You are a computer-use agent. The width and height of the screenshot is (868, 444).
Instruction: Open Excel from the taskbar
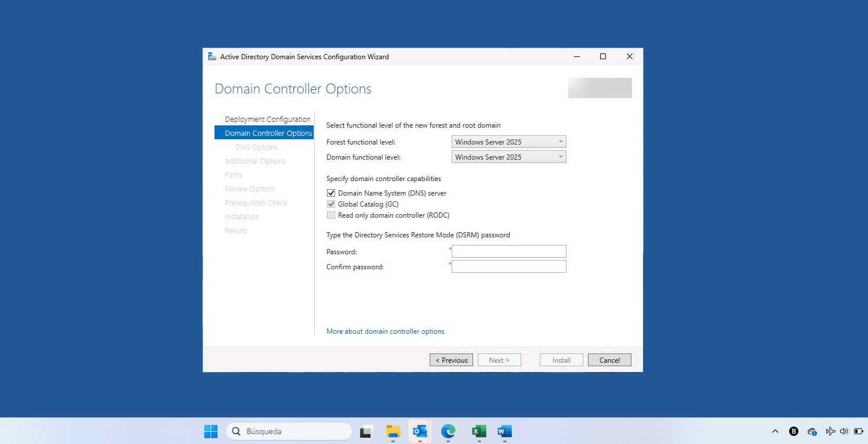(x=479, y=431)
